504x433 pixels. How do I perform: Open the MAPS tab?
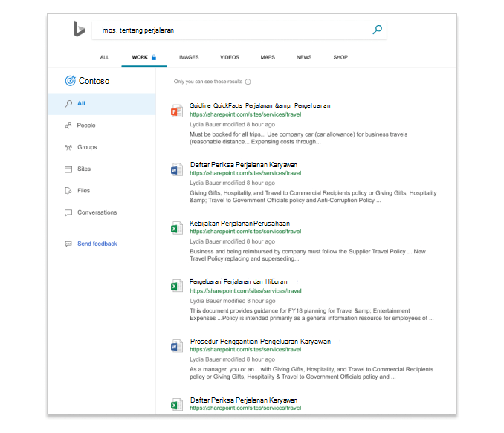(268, 57)
